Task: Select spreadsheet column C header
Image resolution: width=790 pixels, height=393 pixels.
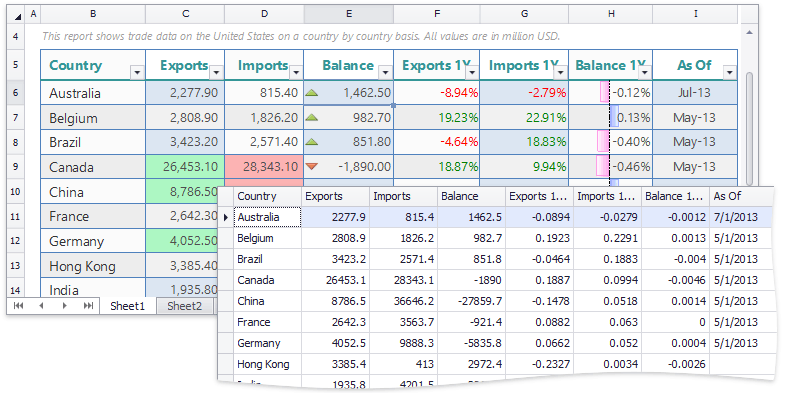Action: (x=185, y=14)
